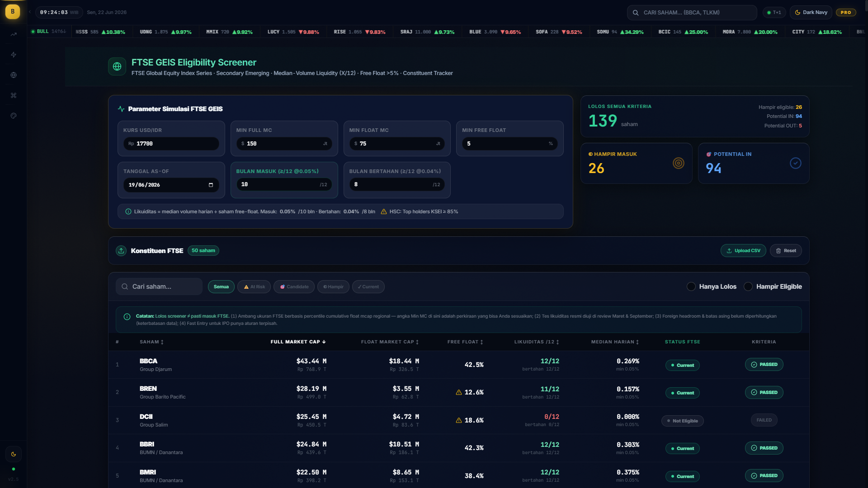Click the BREN stock name
This screenshot has height=488, width=868.
148,389
